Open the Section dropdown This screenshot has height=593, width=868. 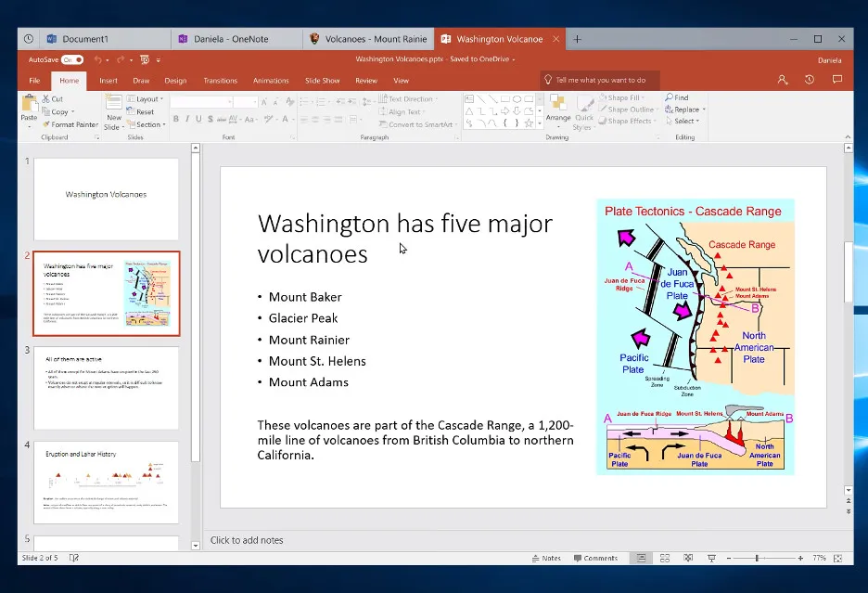147,124
